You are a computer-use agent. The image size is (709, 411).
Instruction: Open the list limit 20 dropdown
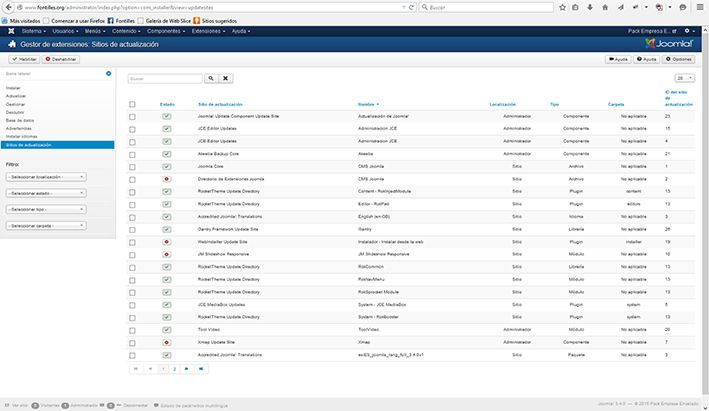685,78
